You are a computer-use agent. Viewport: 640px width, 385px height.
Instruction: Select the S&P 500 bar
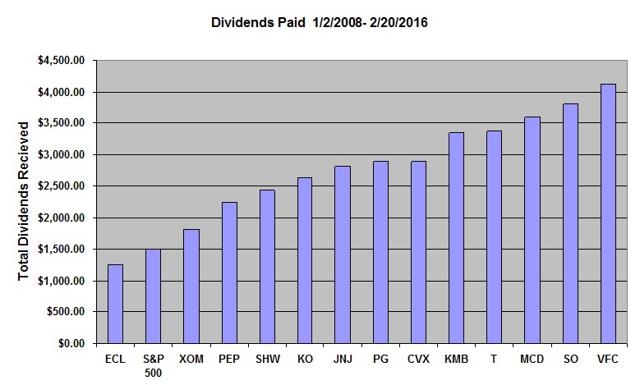tap(153, 296)
